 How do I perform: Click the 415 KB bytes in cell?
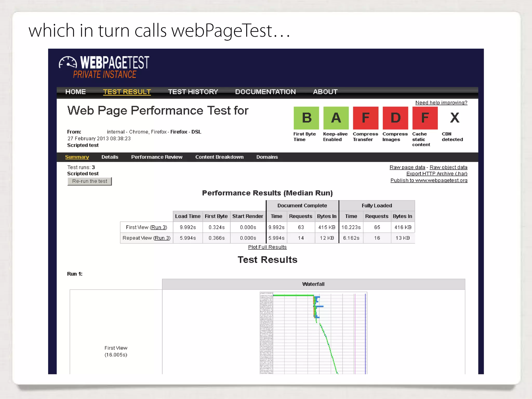click(327, 227)
